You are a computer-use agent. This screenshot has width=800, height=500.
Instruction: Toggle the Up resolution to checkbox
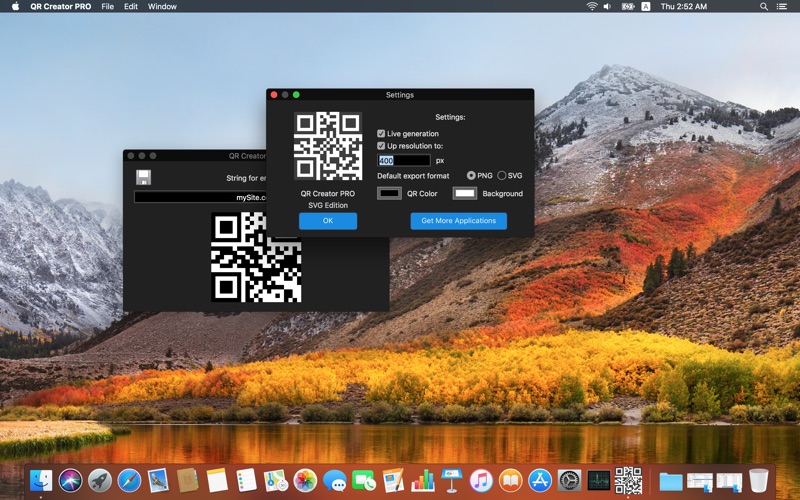pyautogui.click(x=381, y=146)
